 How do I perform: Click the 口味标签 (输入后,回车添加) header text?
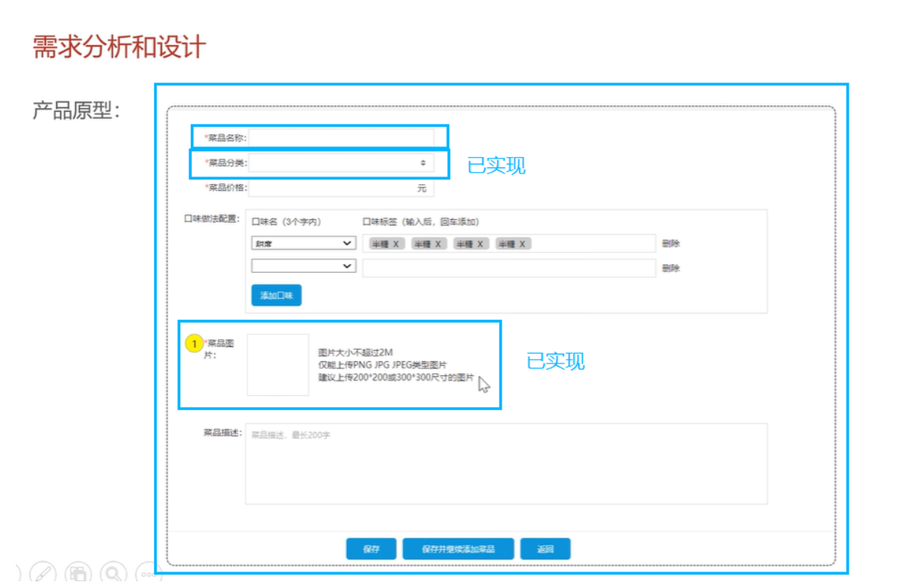pos(421,222)
